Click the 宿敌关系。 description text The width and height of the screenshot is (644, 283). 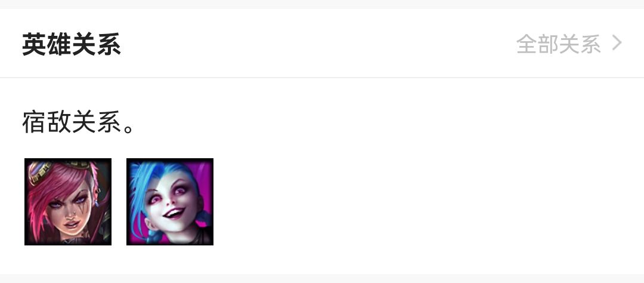coord(78,122)
